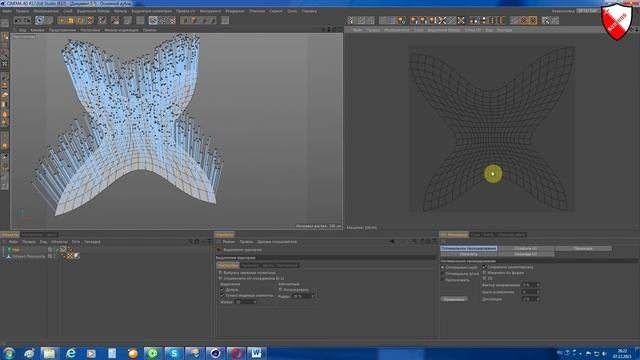Image resolution: width=640 pixels, height=360 pixels.
Task: Click the highlighted checkered mode icon in the toolbar
Action: pos(153,20)
